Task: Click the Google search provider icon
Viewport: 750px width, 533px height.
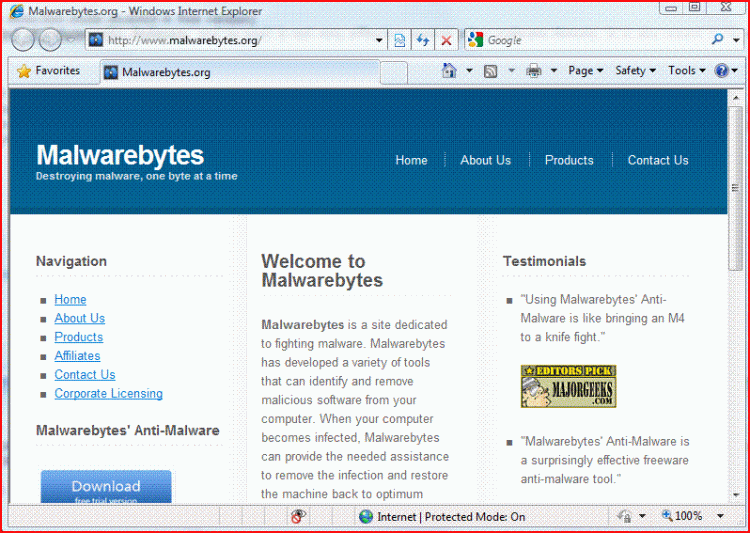Action: tap(475, 40)
